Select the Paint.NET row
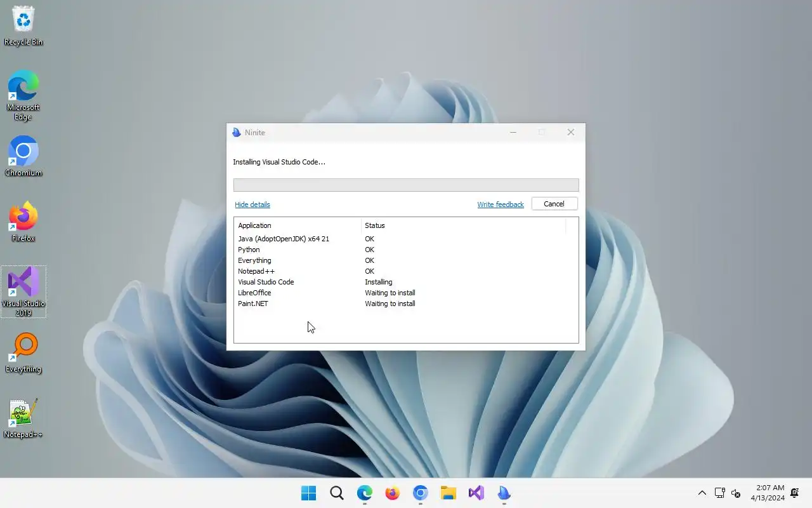Viewport: 812px width, 508px height. (x=406, y=304)
